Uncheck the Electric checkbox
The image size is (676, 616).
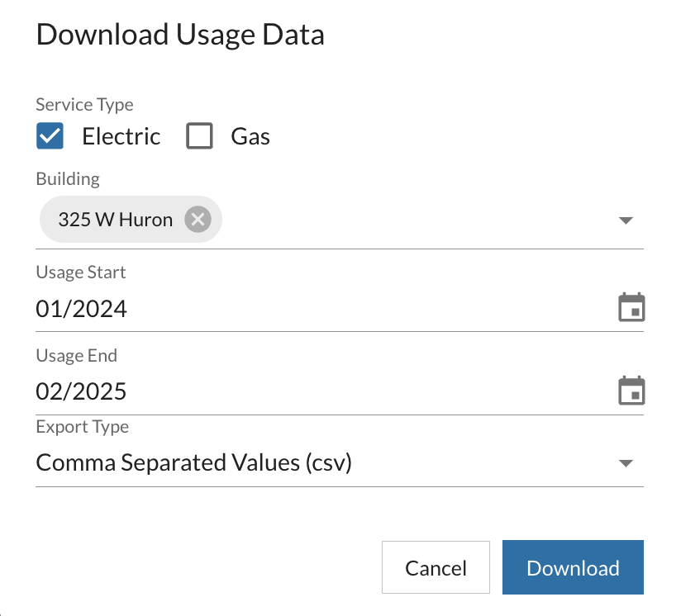click(50, 135)
